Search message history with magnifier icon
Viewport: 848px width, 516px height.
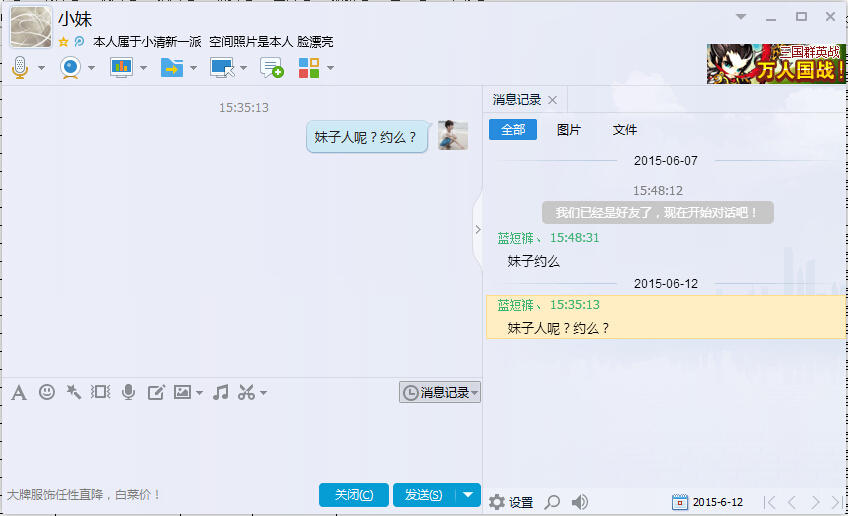coord(552,502)
